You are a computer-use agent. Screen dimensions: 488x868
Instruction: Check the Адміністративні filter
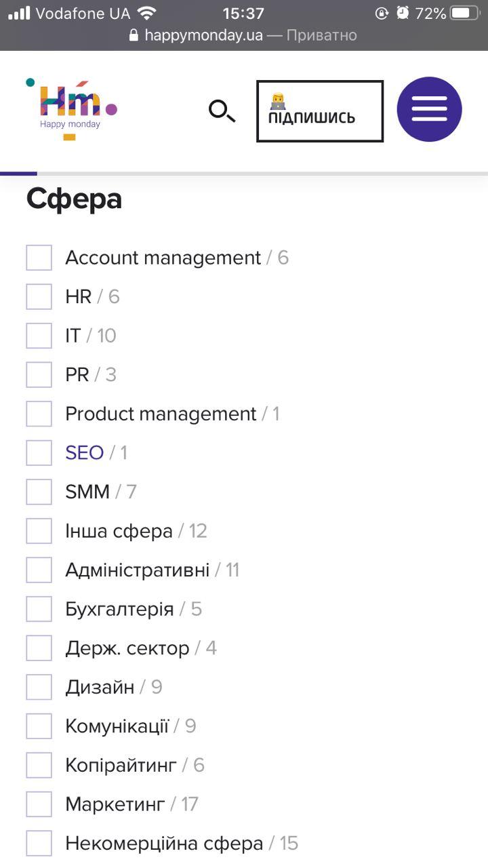[39, 570]
